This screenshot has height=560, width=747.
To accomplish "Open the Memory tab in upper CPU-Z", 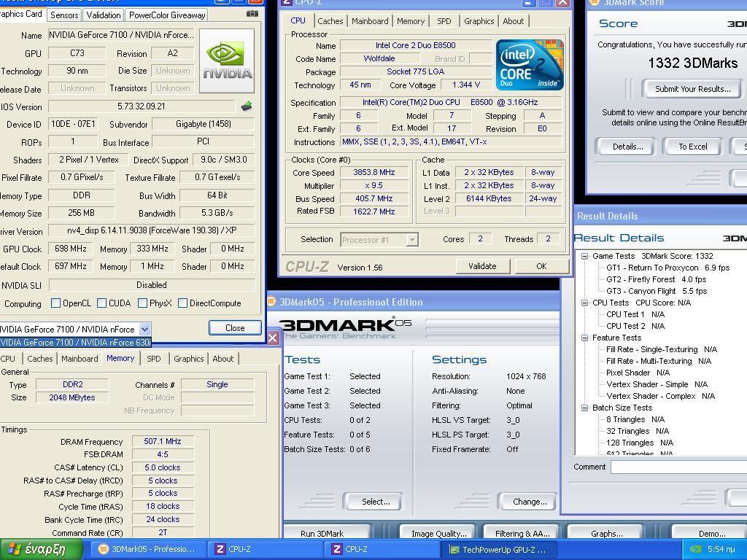I will coord(410,21).
